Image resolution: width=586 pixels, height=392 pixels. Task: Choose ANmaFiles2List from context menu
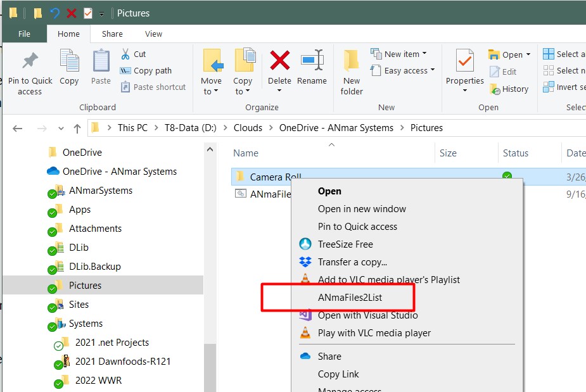(x=350, y=297)
